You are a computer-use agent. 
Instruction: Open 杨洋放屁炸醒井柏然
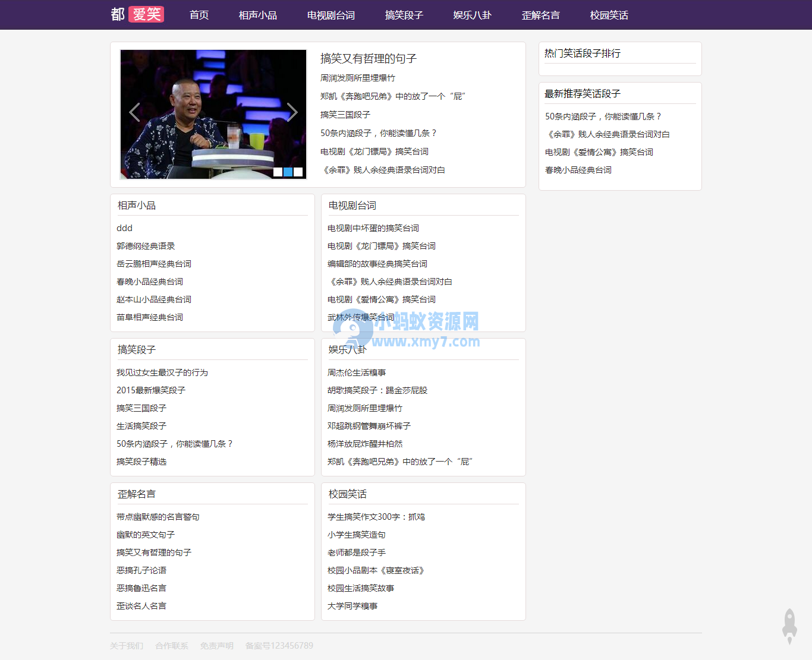[x=365, y=444]
